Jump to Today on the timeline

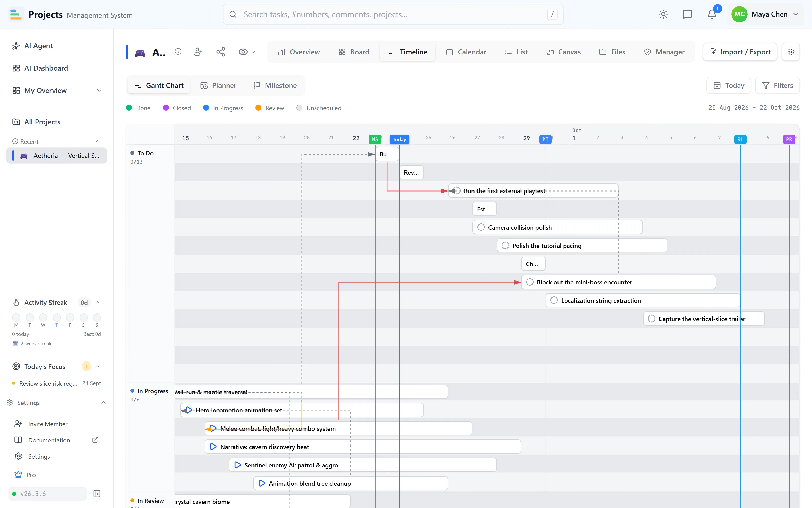coord(729,85)
